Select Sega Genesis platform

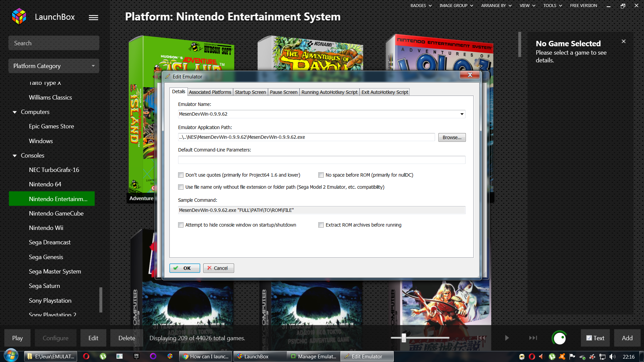click(46, 257)
